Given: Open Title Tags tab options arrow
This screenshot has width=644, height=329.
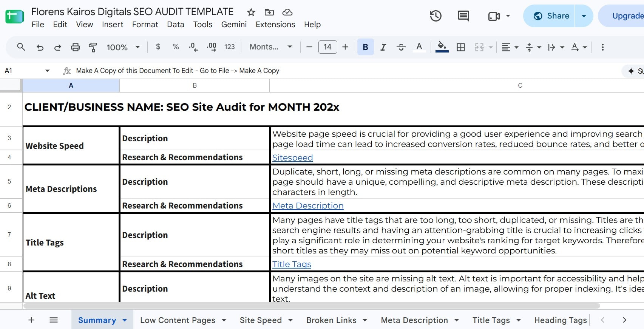Looking at the screenshot, I should click(x=519, y=320).
